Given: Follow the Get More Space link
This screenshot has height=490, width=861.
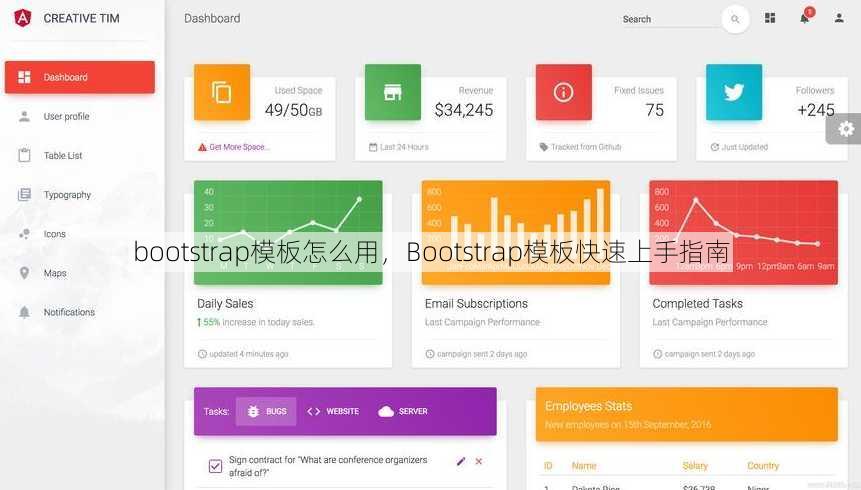Looking at the screenshot, I should [x=239, y=147].
